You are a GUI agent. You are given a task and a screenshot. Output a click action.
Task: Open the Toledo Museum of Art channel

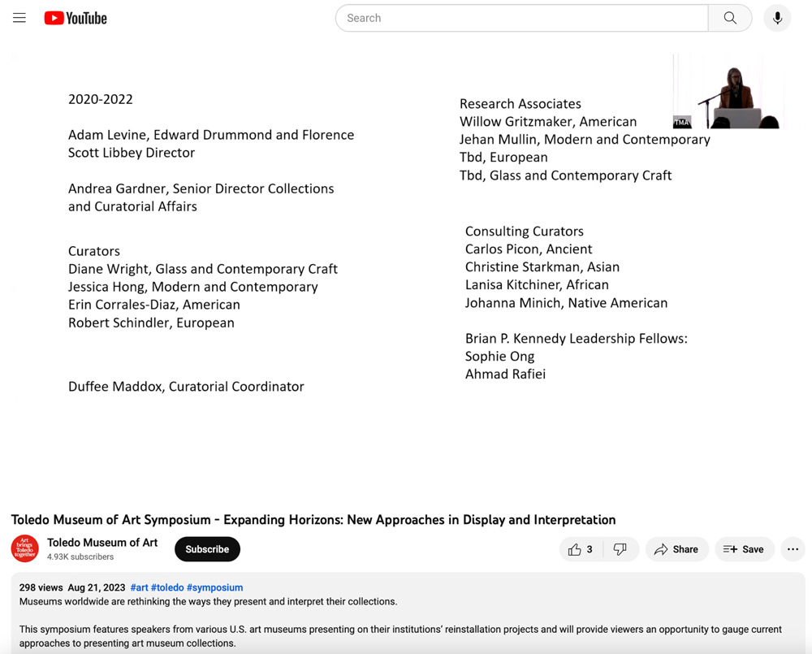click(102, 542)
